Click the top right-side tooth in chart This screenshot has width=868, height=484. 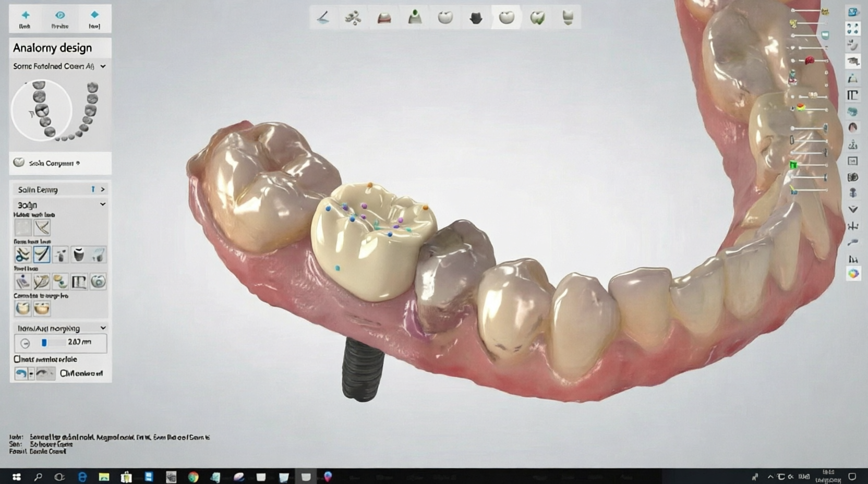click(x=92, y=87)
